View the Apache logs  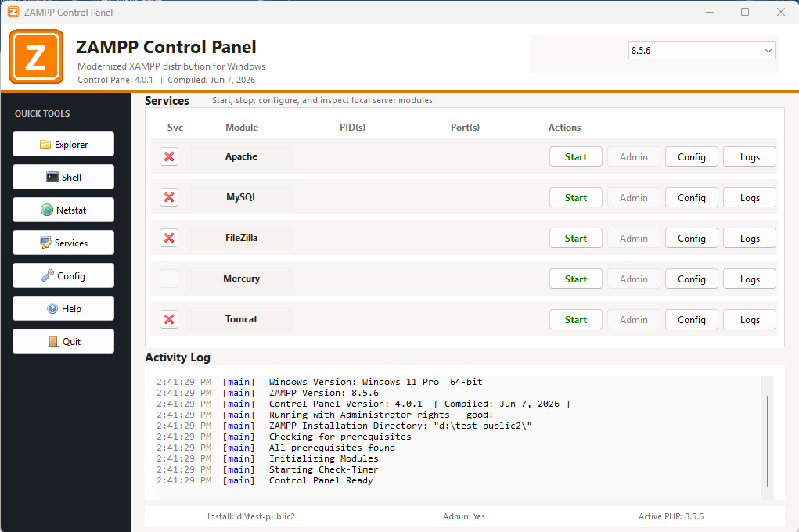tap(750, 157)
